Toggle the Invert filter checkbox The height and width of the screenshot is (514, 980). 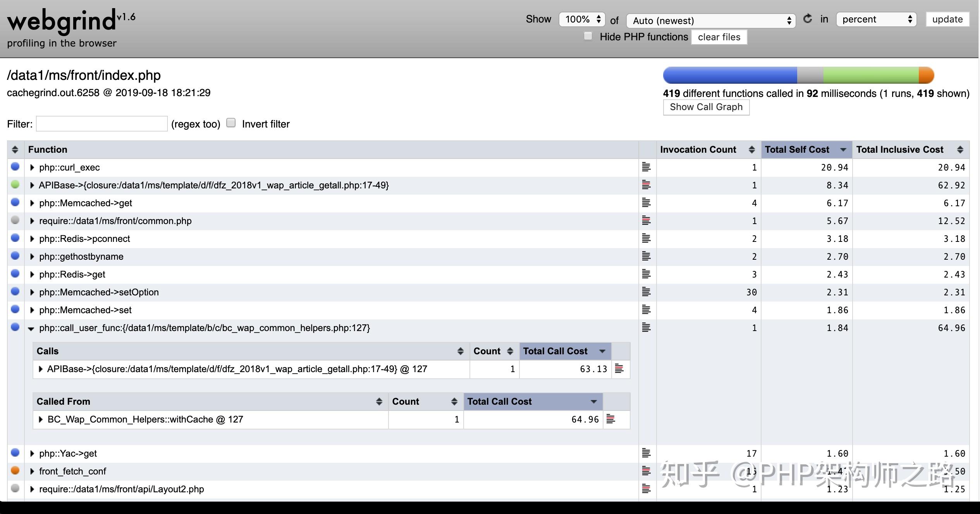231,123
